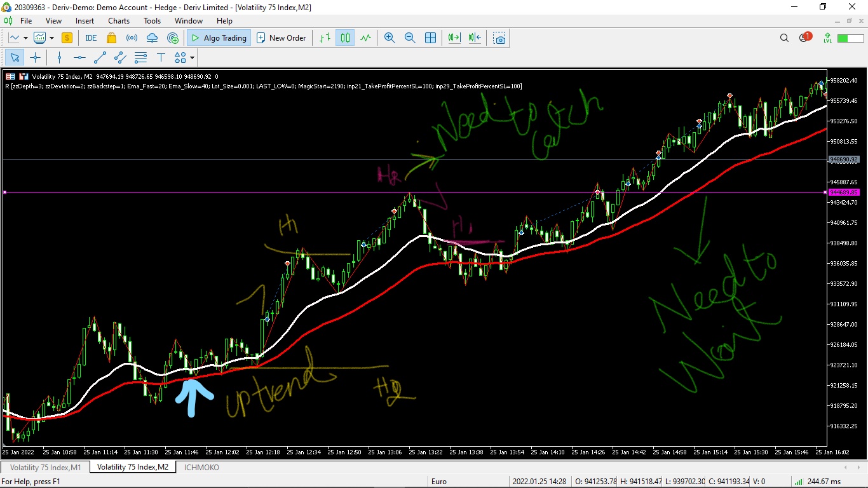Click the MetaTrader candlestick app icon left of File

[x=8, y=21]
